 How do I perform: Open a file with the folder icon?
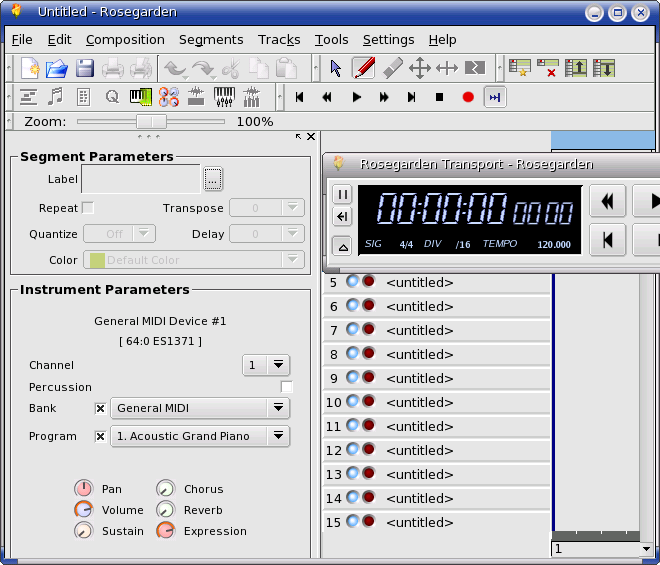57,68
